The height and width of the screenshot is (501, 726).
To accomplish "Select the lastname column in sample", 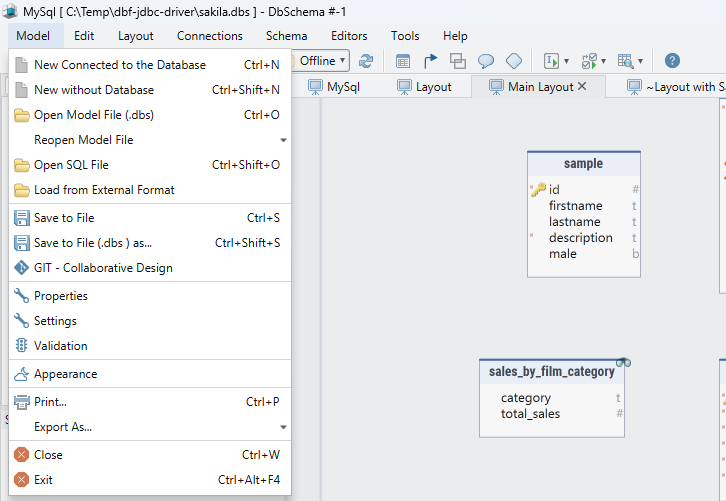I will (584, 221).
